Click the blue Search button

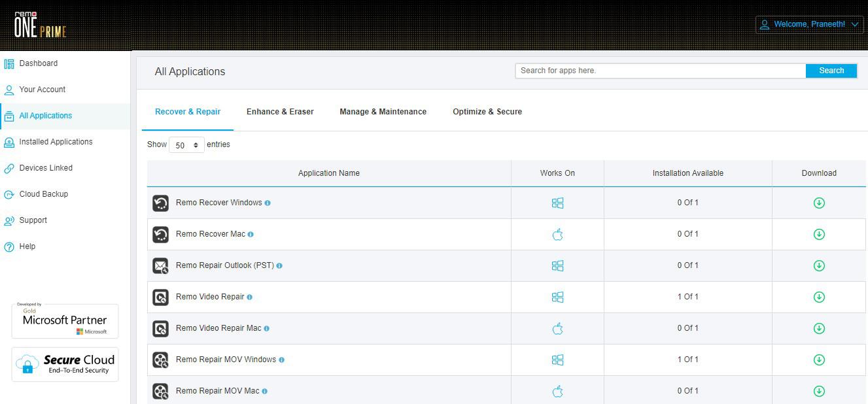[831, 71]
